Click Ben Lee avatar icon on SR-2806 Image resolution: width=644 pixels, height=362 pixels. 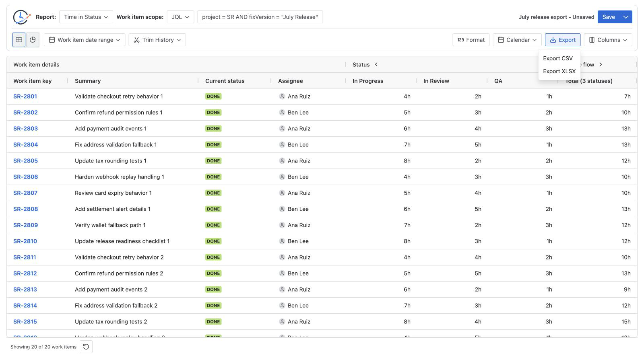click(x=282, y=177)
